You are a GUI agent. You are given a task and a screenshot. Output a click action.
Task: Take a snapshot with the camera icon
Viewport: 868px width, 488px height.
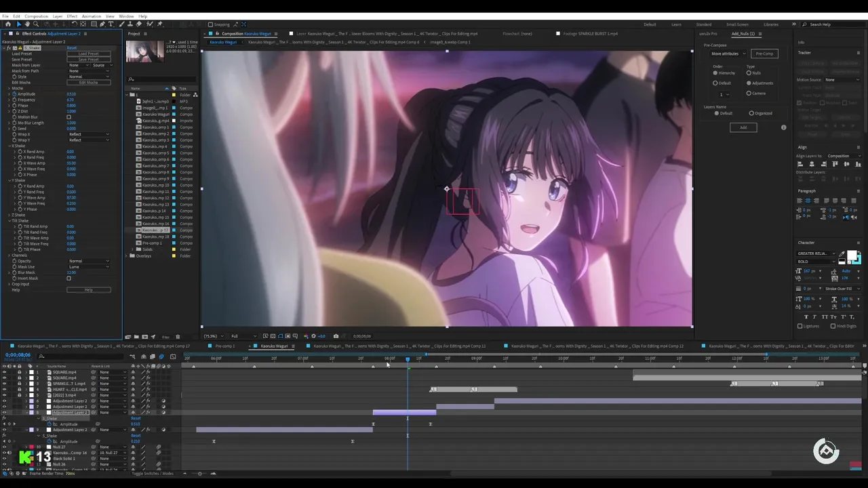tap(336, 336)
